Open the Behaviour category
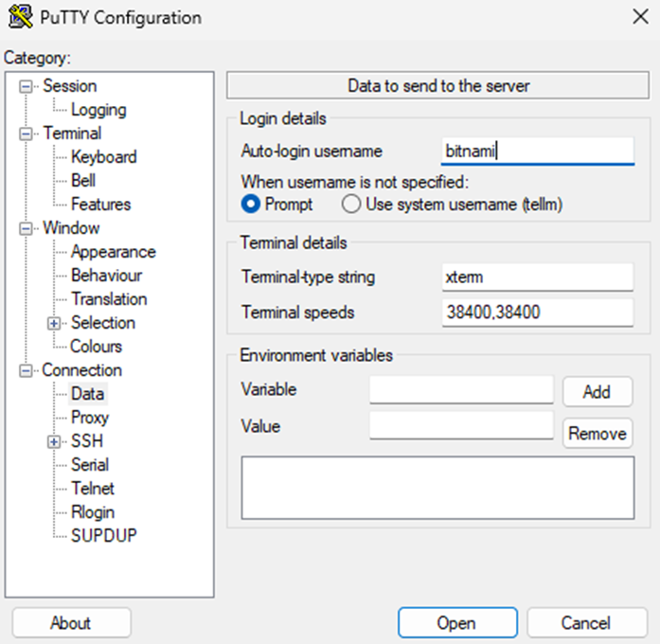This screenshot has height=644, width=660. coord(106,276)
